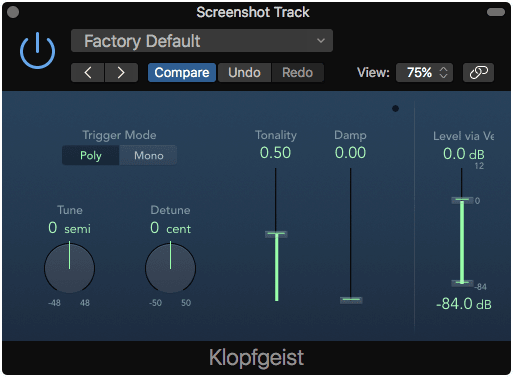Screen dimensions: 513x377
Task: Click the Factory Default dropdown chevron
Action: (x=321, y=41)
